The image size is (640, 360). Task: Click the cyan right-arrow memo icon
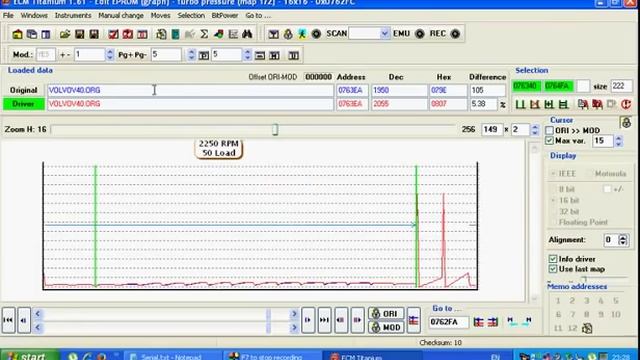527,322
